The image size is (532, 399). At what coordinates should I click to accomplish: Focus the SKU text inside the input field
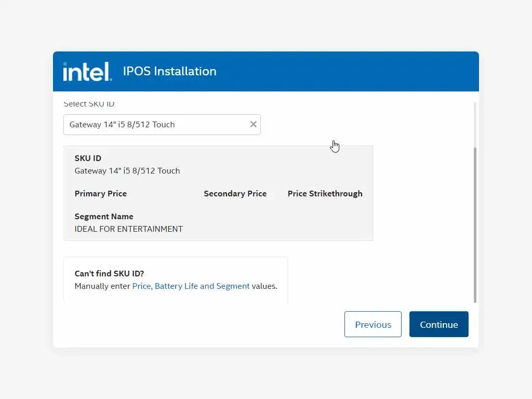tap(122, 125)
